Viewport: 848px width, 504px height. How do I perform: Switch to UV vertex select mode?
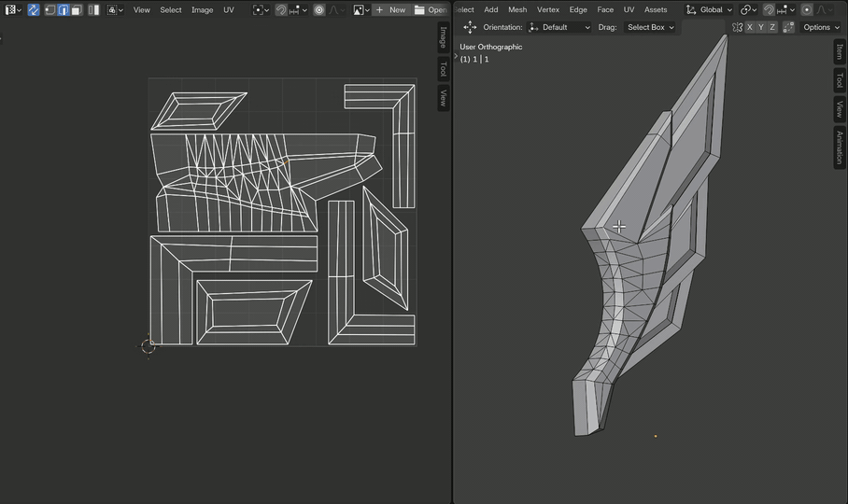[50, 9]
